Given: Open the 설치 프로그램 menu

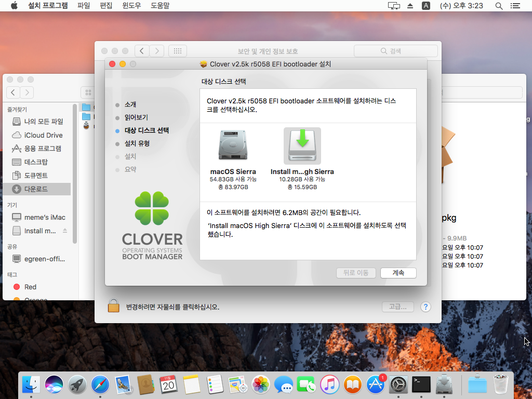Looking at the screenshot, I should [48, 5].
